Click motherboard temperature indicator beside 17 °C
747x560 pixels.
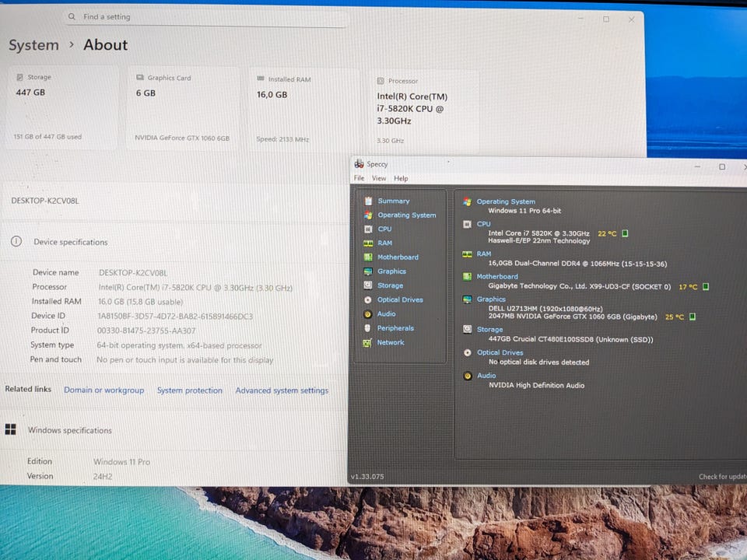(x=706, y=287)
